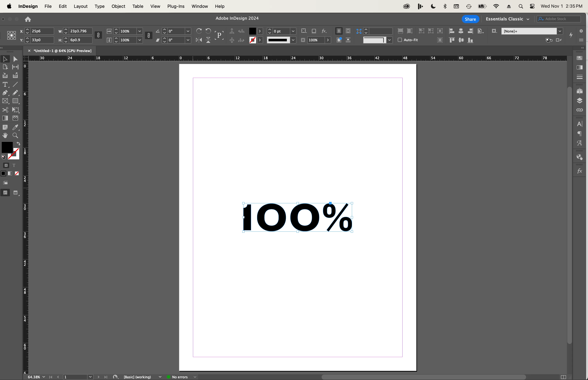The width and height of the screenshot is (588, 380).
Task: Enable the Auto-Fit checkbox
Action: tap(400, 40)
